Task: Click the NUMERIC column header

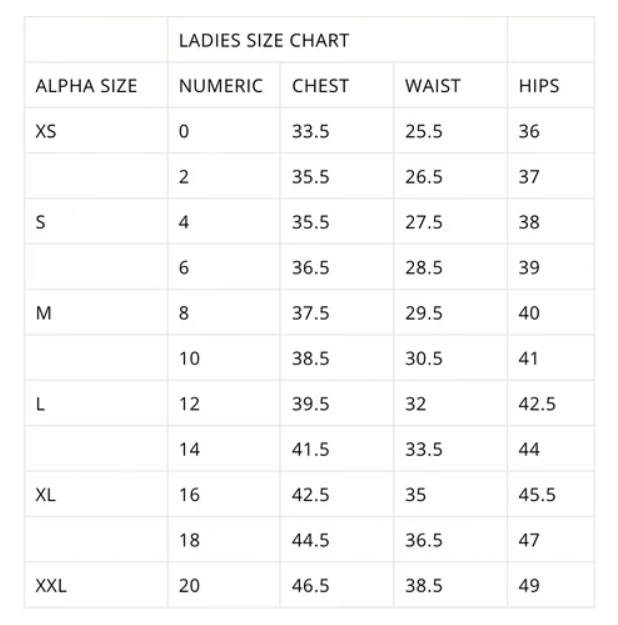Action: (224, 85)
